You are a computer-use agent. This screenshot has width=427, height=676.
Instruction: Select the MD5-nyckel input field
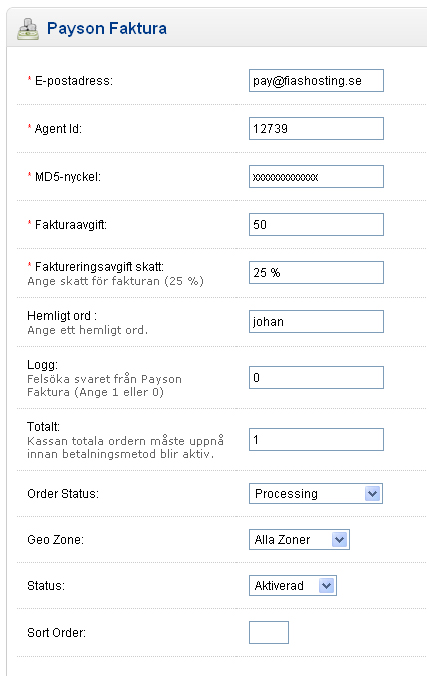pos(316,177)
